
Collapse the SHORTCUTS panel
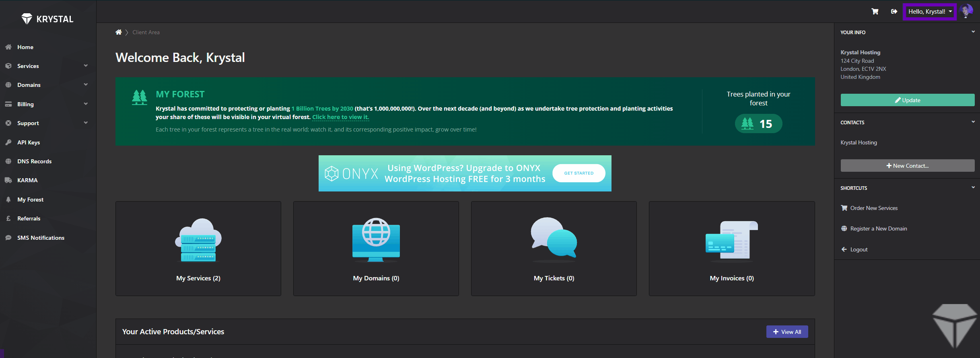[973, 187]
